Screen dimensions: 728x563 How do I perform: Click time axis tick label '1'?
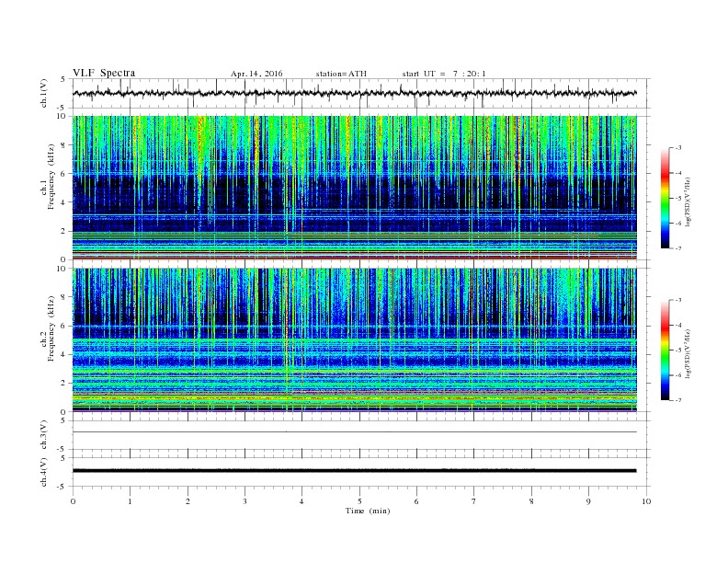pyautogui.click(x=131, y=501)
